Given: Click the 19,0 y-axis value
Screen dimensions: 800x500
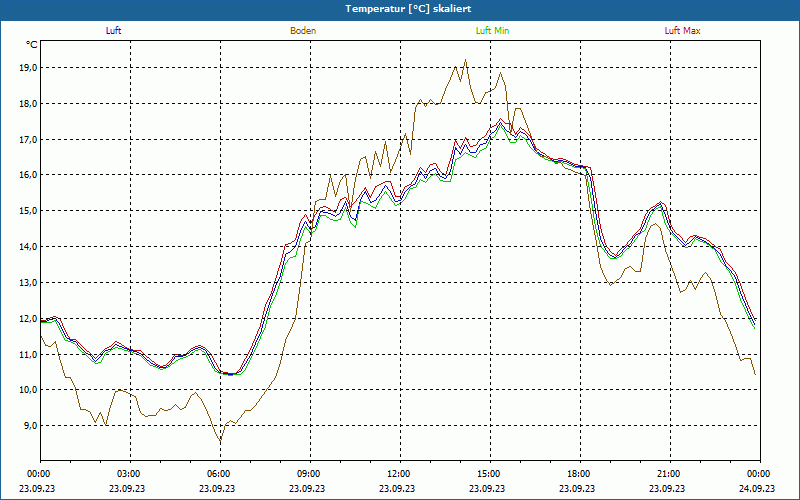Looking at the screenshot, I should click(x=28, y=68).
